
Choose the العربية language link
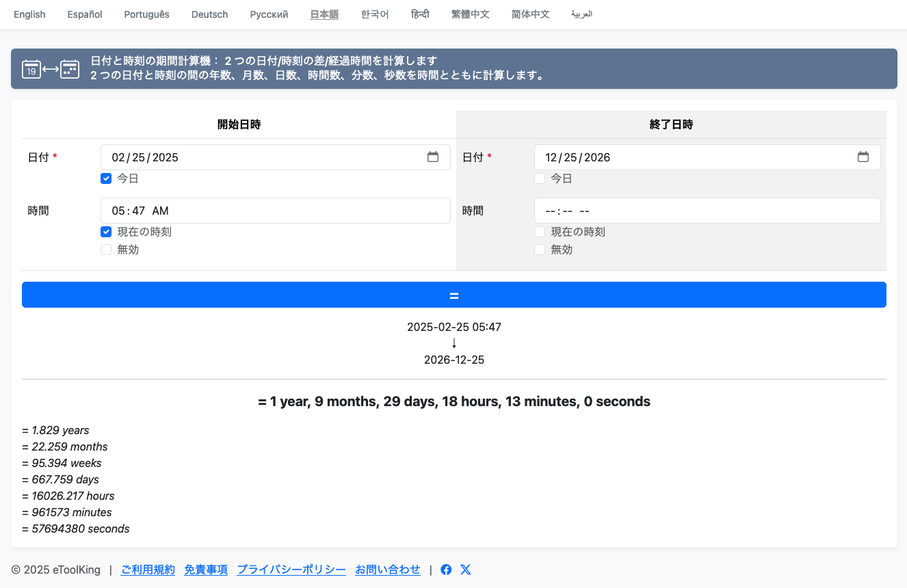pyautogui.click(x=581, y=14)
